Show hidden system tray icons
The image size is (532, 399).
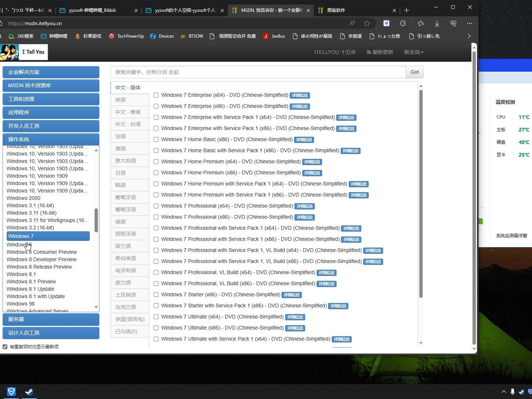pyautogui.click(x=504, y=392)
